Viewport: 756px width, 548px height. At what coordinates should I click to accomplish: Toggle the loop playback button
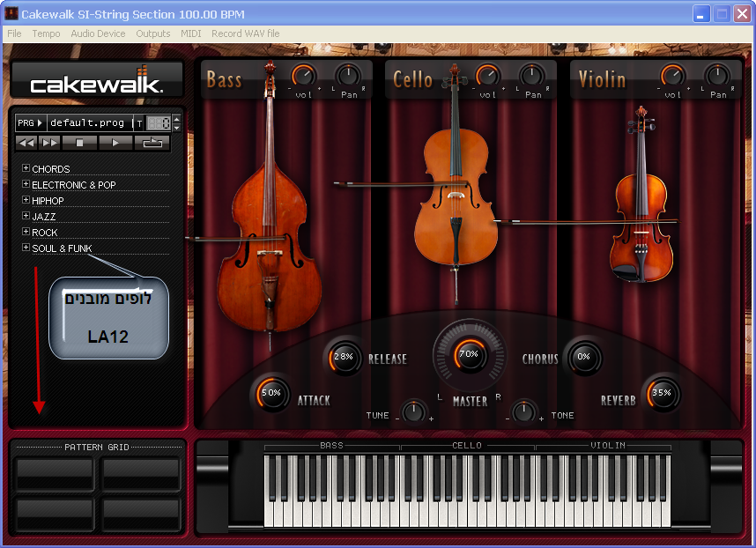(152, 143)
